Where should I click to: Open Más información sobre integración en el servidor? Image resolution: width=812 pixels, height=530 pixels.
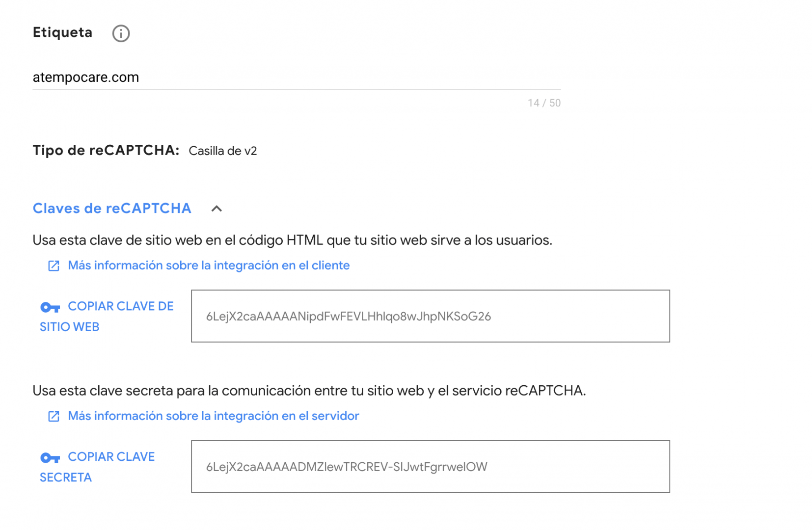tap(214, 416)
